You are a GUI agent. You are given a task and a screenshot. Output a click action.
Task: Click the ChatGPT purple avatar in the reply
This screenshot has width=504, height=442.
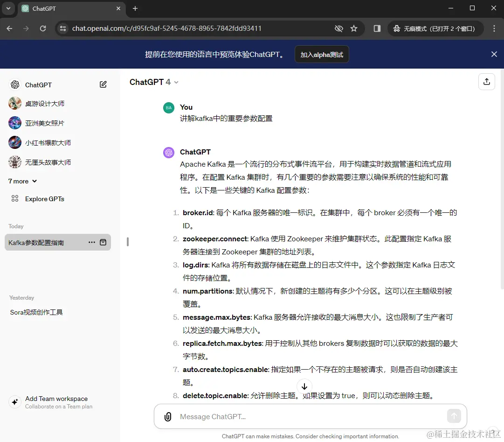[x=169, y=153]
